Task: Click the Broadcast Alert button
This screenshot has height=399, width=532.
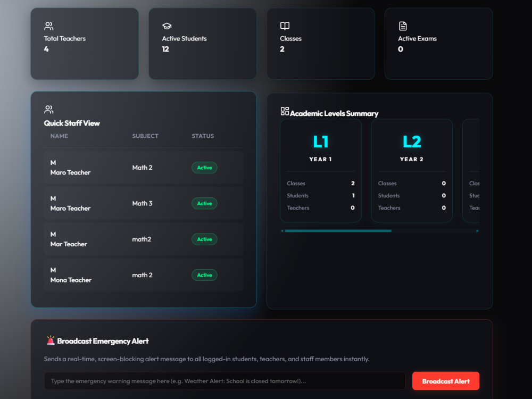Action: (x=445, y=381)
